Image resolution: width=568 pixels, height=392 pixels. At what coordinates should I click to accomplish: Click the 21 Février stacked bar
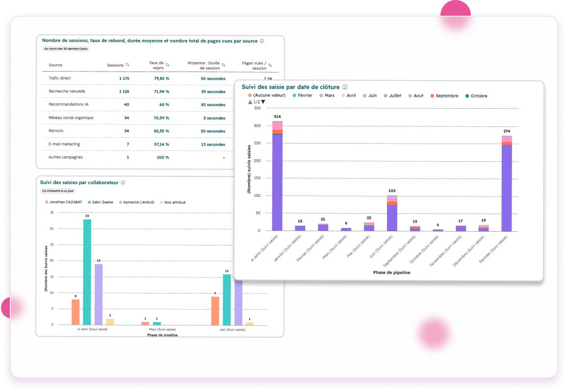(x=323, y=227)
